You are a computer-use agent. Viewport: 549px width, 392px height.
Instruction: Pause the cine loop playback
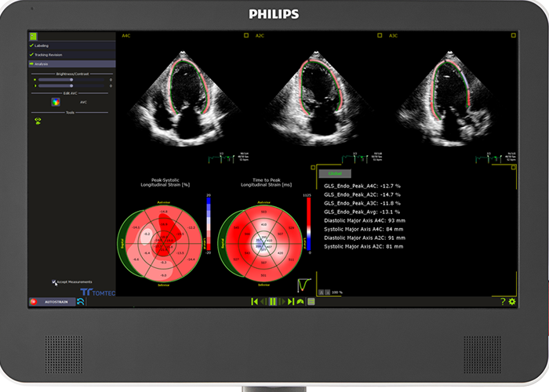tap(273, 301)
